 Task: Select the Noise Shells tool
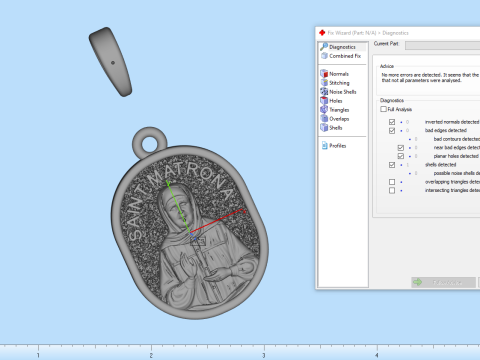[x=339, y=92]
